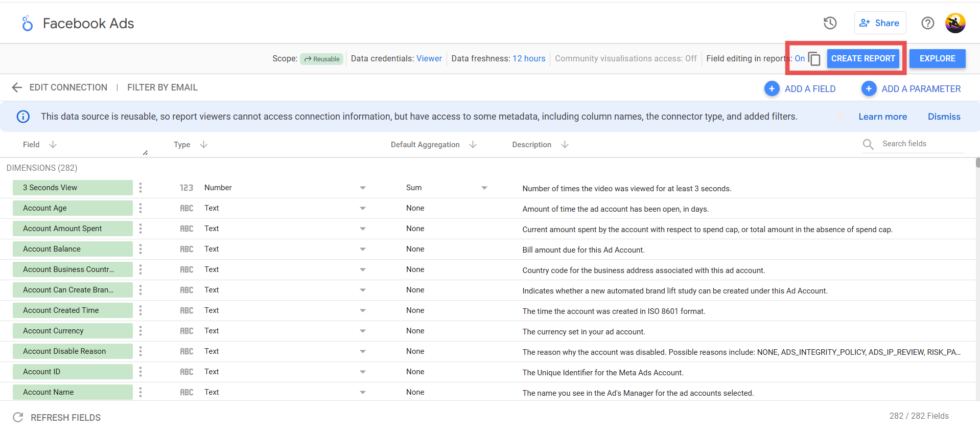This screenshot has width=980, height=430.
Task: Open type dropdown for Account ID
Action: click(363, 372)
